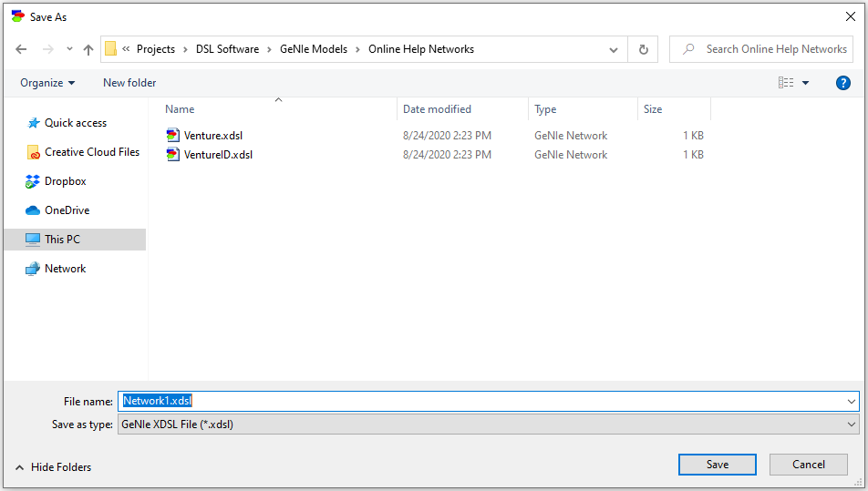Viewport: 868px width, 491px height.
Task: Click the forward navigation arrow
Action: pos(48,49)
